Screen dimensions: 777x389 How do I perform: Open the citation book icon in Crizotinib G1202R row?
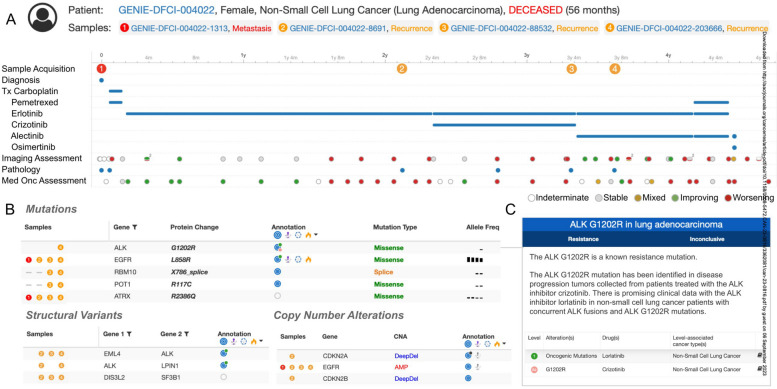pos(759,369)
